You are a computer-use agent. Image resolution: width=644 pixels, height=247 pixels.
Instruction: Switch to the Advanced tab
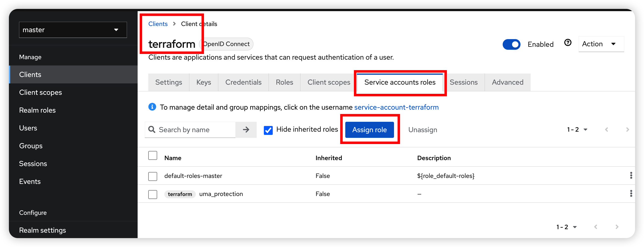click(507, 82)
